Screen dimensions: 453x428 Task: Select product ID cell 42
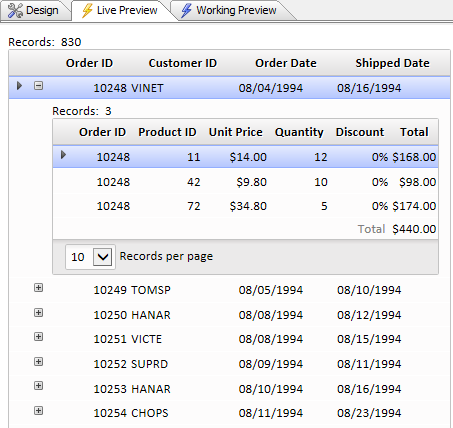(x=194, y=182)
